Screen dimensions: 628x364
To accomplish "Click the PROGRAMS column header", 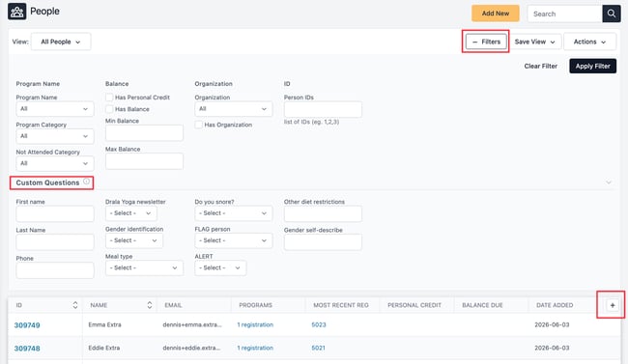I will pos(255,305).
